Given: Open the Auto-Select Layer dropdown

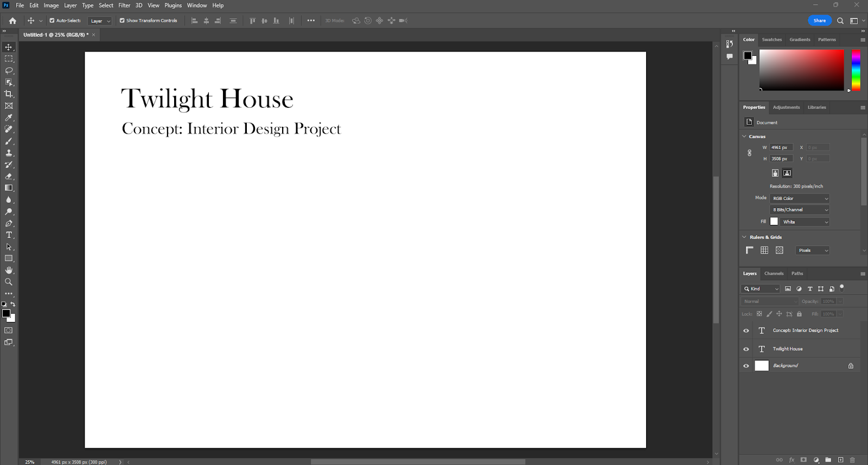Looking at the screenshot, I should tap(100, 21).
